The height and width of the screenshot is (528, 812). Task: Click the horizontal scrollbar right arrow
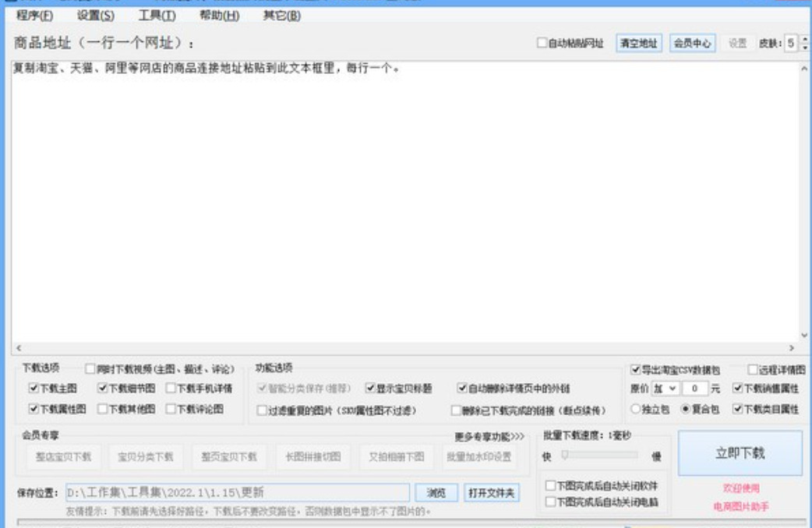coord(791,348)
